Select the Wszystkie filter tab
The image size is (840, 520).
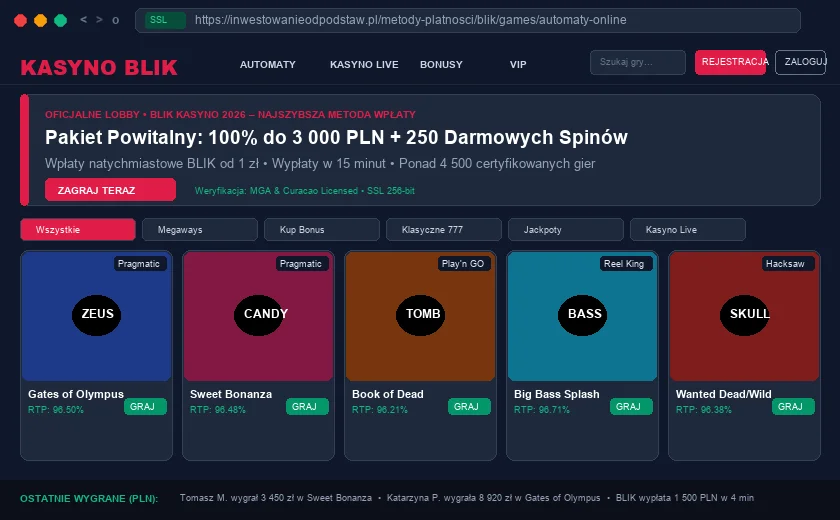coord(78,230)
